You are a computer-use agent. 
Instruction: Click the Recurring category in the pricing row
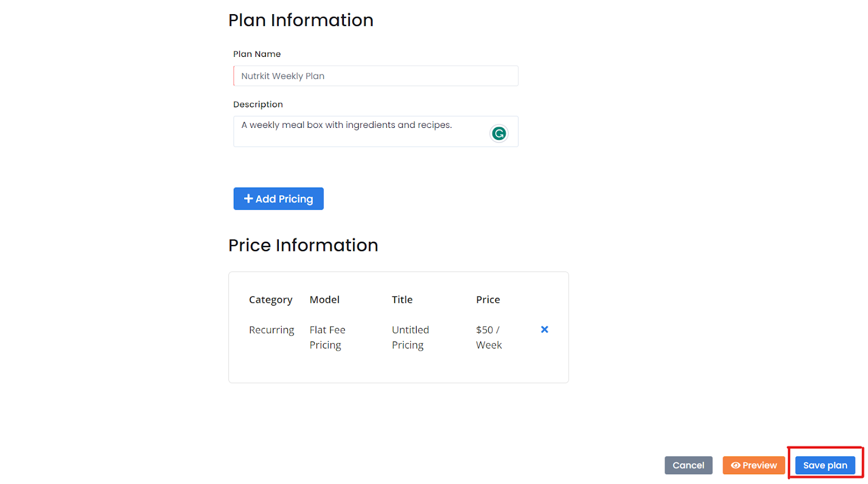tap(271, 329)
